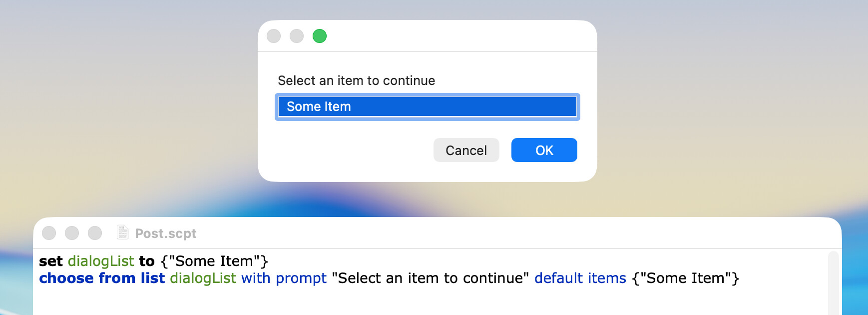Click the OK button

pyautogui.click(x=544, y=150)
